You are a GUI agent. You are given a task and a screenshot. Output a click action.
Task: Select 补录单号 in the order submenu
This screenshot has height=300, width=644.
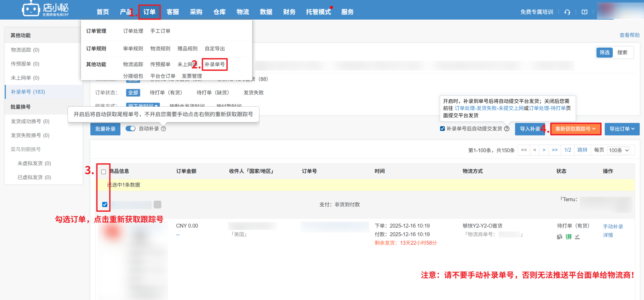point(214,65)
